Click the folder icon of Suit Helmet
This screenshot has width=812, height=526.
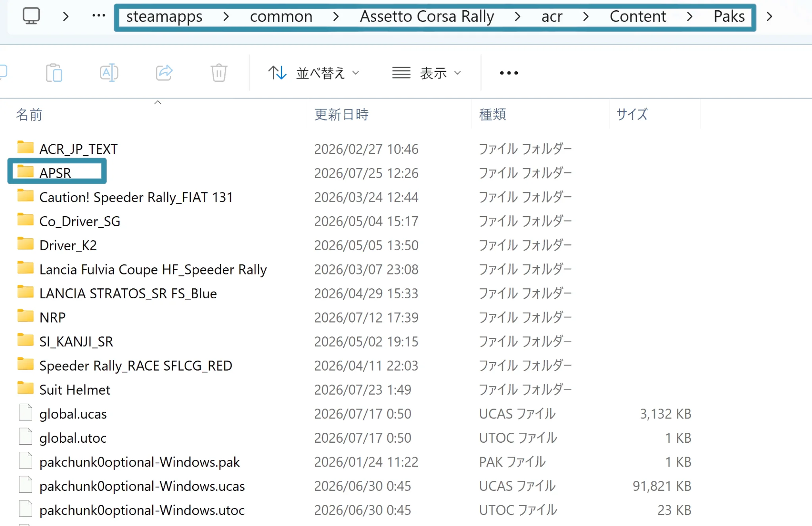click(x=25, y=388)
